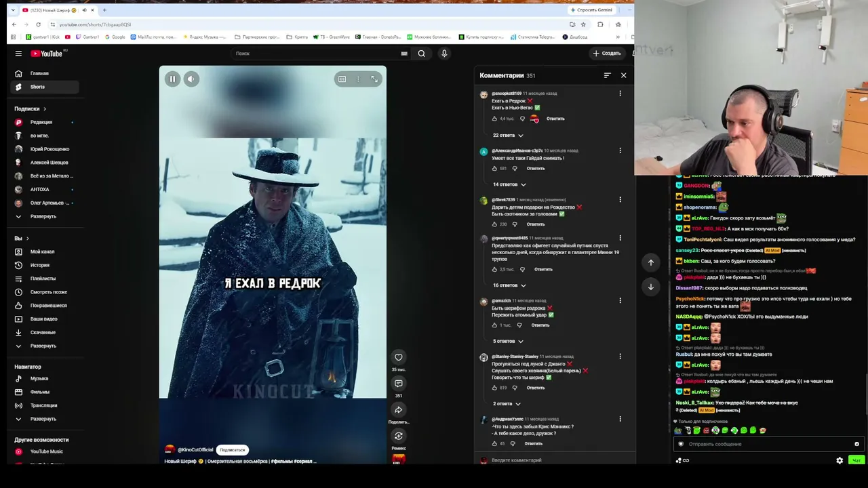Image resolution: width=868 pixels, height=488 pixels.
Task: Sort comments using the sort icon
Action: (607, 75)
